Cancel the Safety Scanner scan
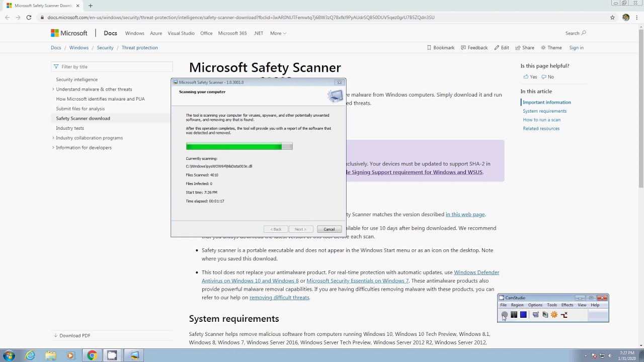The image size is (644, 362). (329, 229)
